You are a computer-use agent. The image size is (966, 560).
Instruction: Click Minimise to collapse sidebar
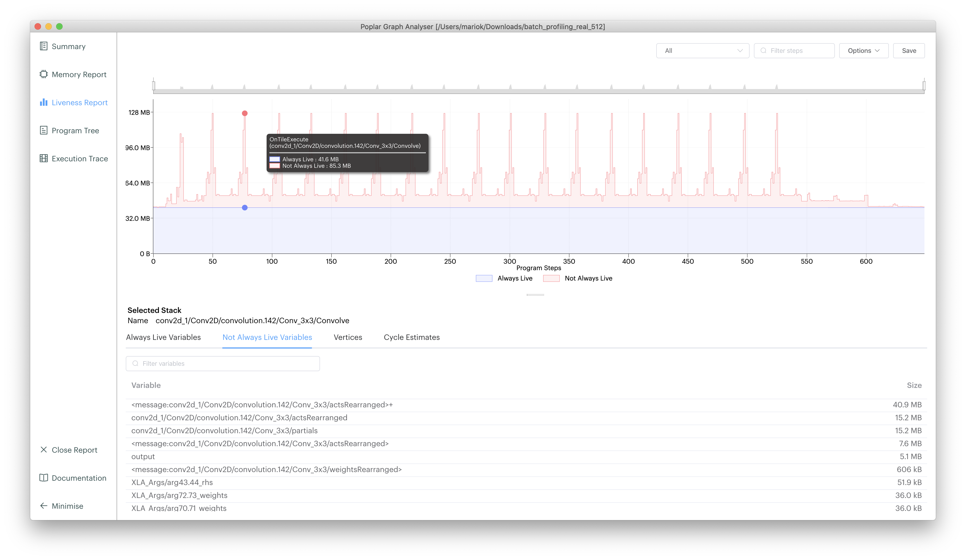67,506
